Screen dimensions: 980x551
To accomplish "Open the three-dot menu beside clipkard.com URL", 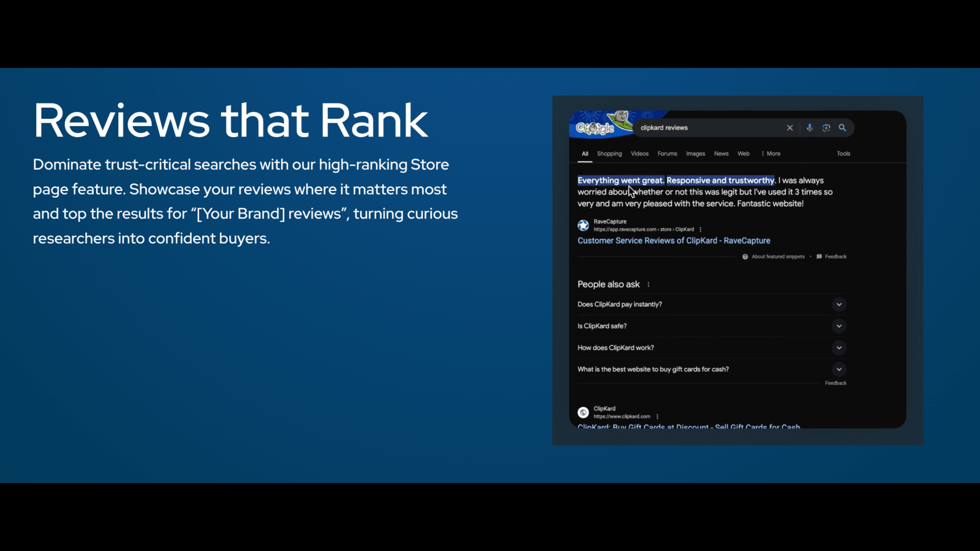I will click(x=658, y=416).
